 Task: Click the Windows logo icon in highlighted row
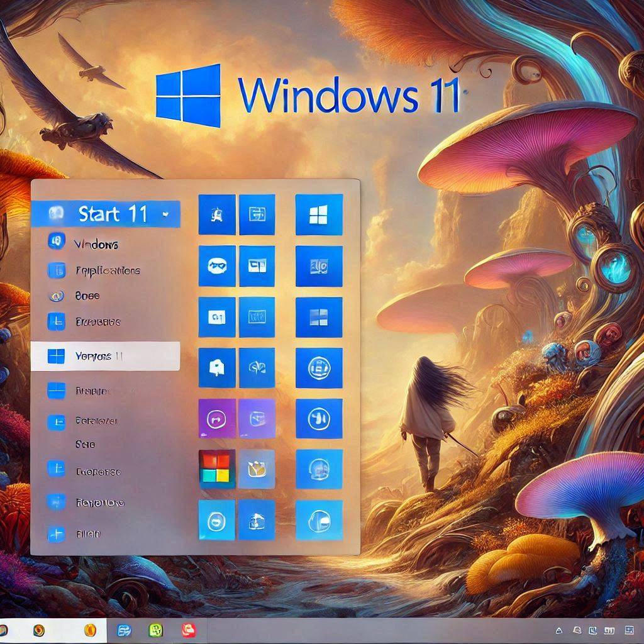tap(56, 356)
